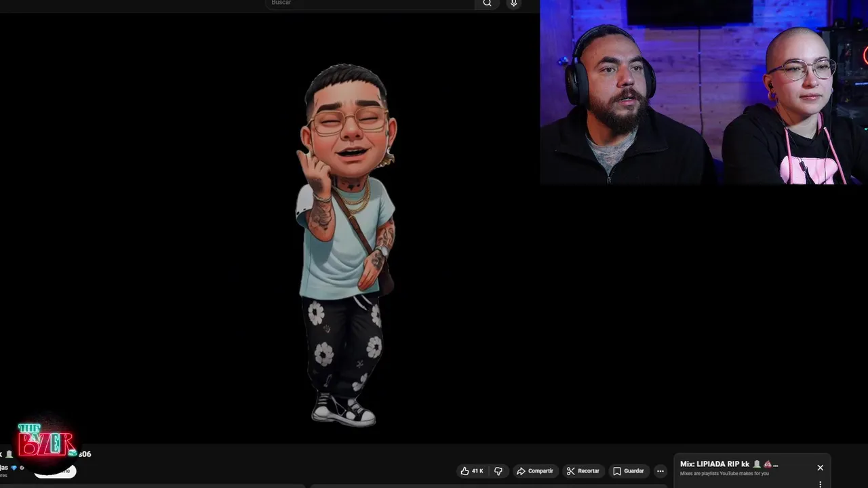Click the YouTube search magnifier button
The image size is (868, 488).
(487, 3)
